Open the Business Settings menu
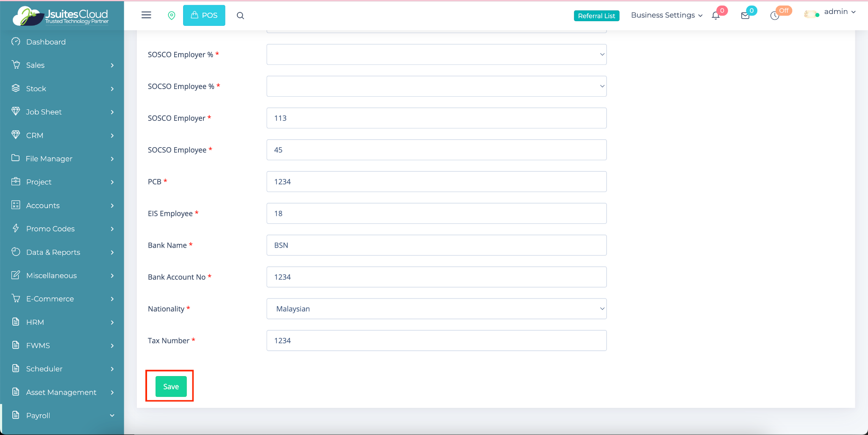Image resolution: width=868 pixels, height=435 pixels. pyautogui.click(x=666, y=15)
